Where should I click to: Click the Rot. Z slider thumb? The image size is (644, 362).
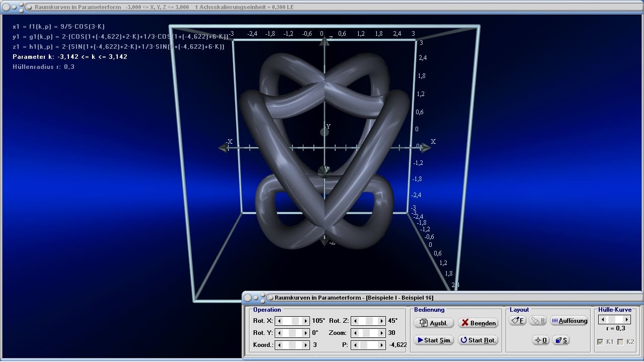pos(370,320)
